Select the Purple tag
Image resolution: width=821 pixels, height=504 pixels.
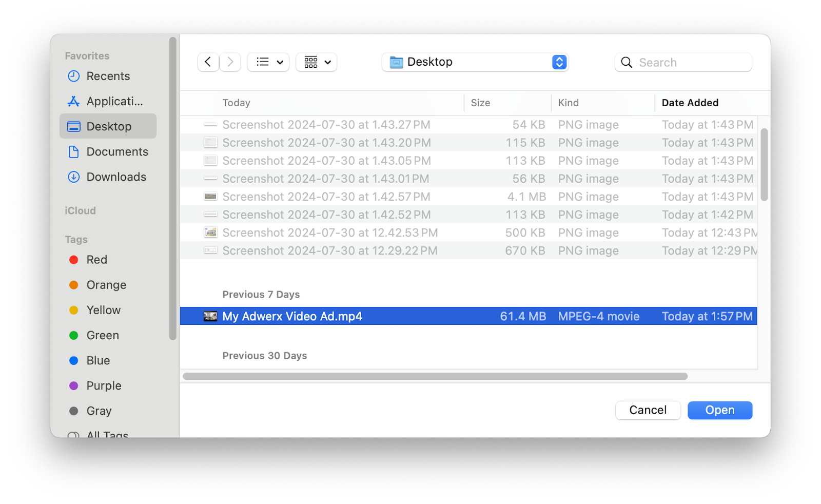pos(108,385)
